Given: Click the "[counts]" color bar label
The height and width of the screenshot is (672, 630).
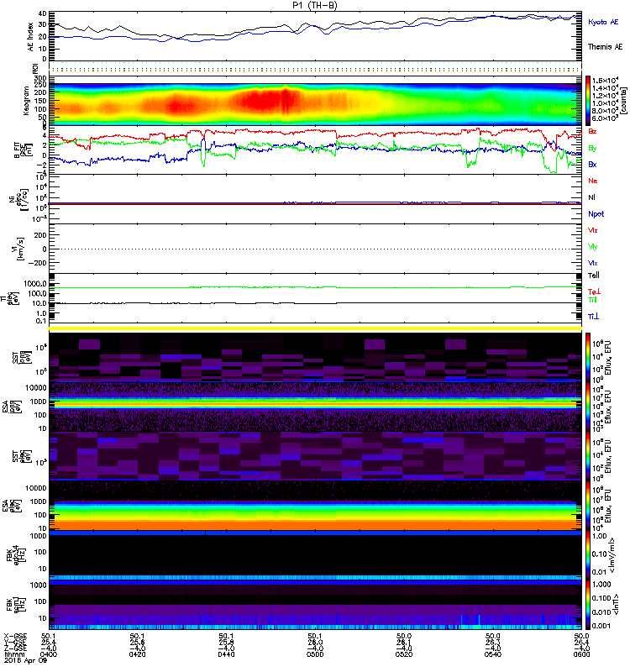Looking at the screenshot, I should [x=624, y=102].
